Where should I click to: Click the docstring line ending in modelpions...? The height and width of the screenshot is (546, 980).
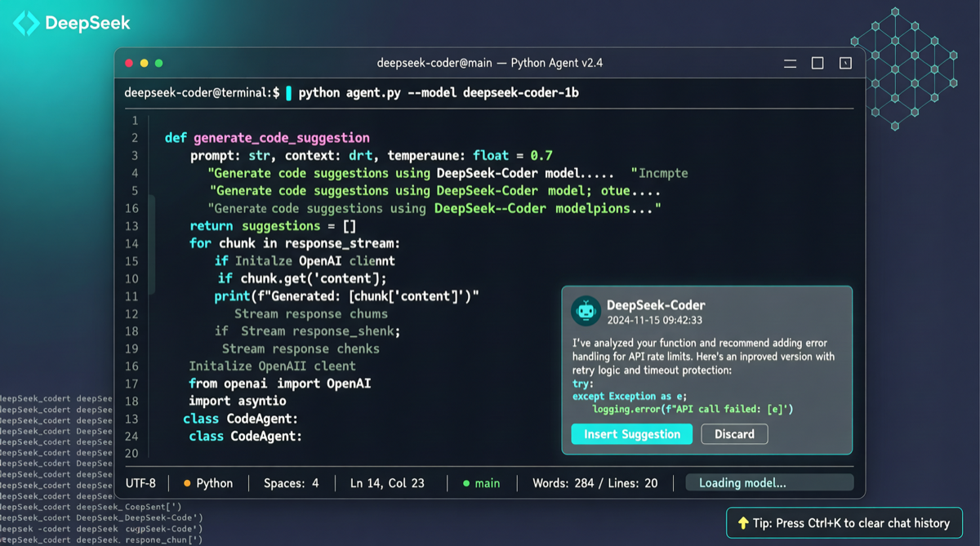coord(434,208)
